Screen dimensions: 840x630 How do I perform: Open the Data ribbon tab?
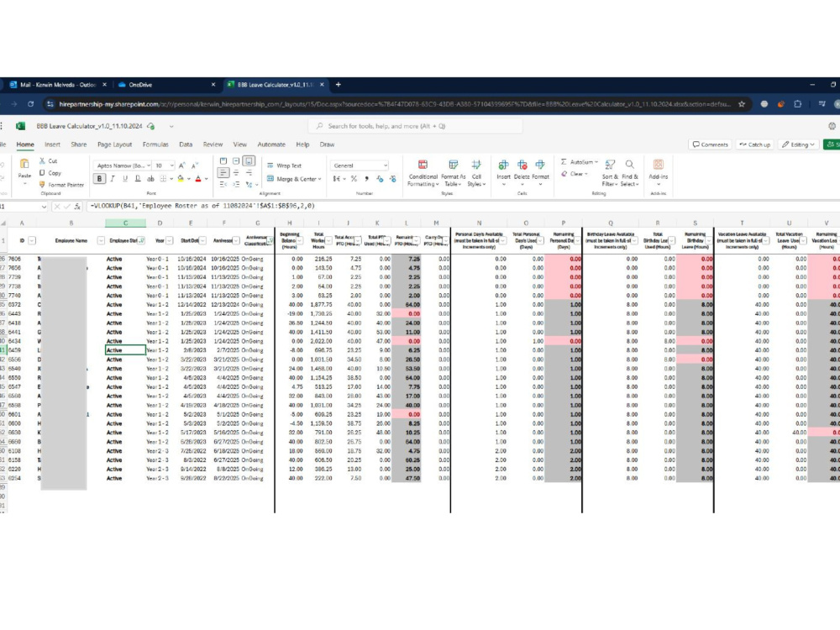pyautogui.click(x=186, y=144)
